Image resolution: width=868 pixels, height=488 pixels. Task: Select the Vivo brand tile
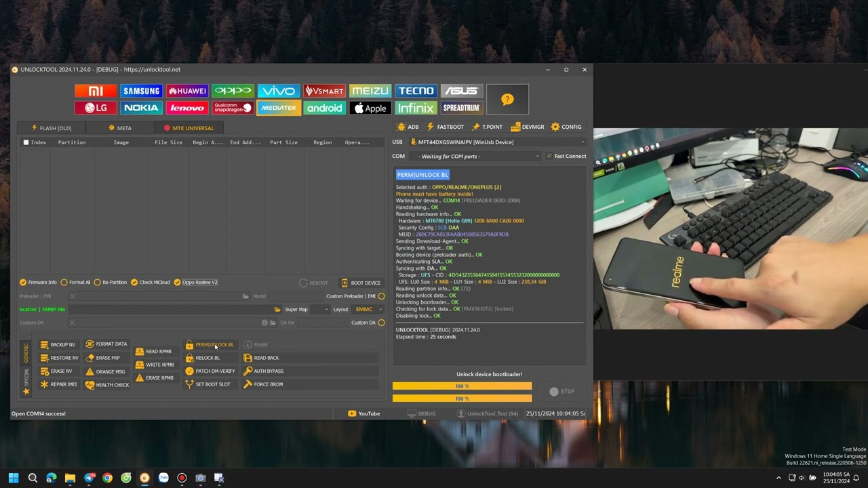pos(279,91)
